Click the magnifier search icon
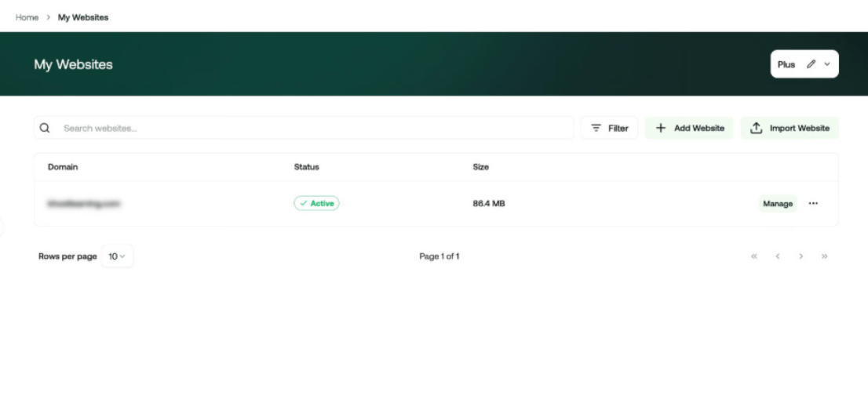868x414 pixels. click(45, 128)
